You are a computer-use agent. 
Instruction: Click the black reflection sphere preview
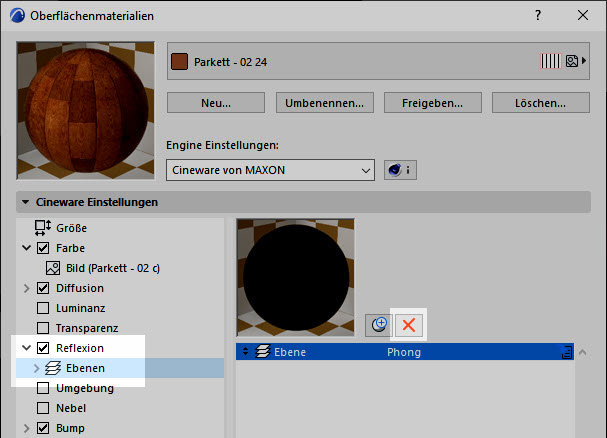(x=295, y=277)
